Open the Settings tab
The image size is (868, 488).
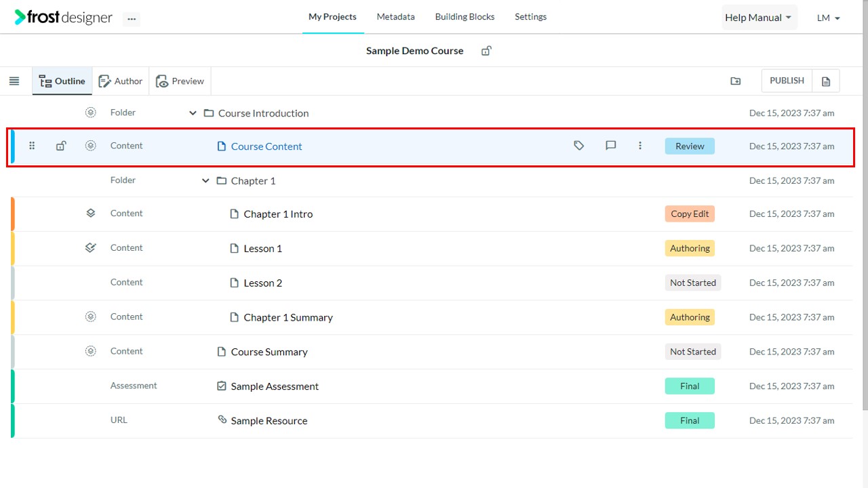530,17
